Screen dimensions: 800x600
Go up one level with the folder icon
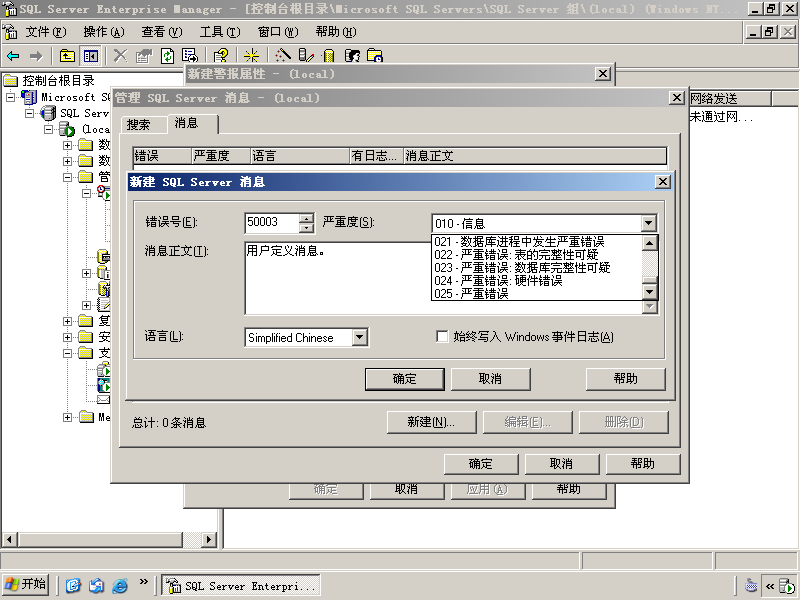click(x=67, y=56)
